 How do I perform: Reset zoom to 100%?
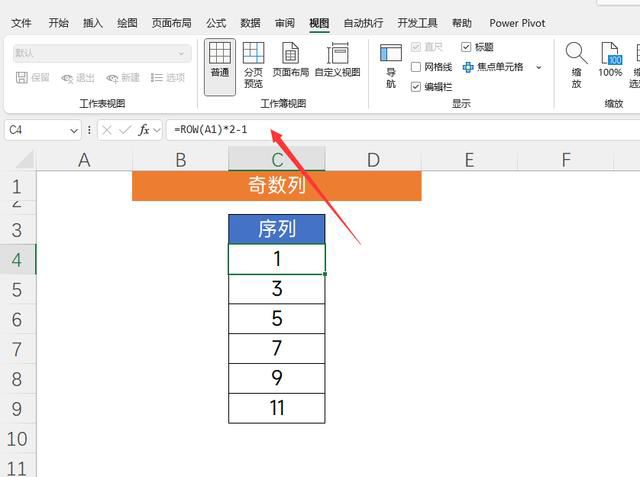click(x=610, y=60)
